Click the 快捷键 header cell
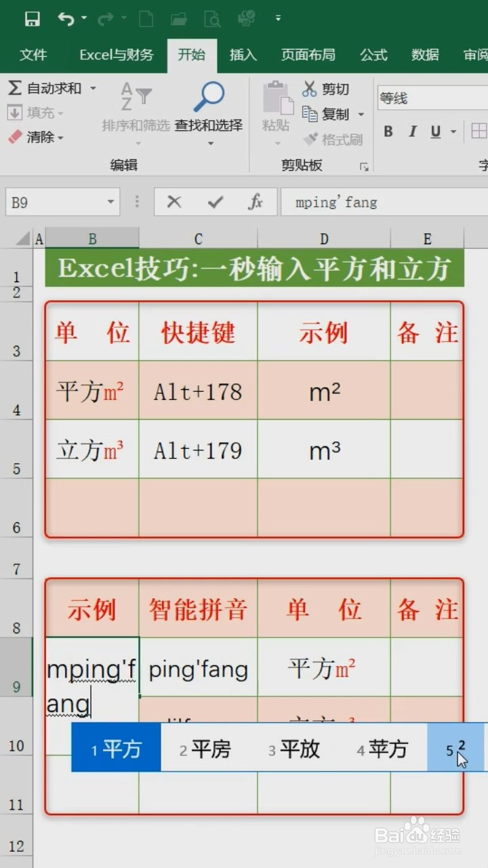 click(x=198, y=332)
